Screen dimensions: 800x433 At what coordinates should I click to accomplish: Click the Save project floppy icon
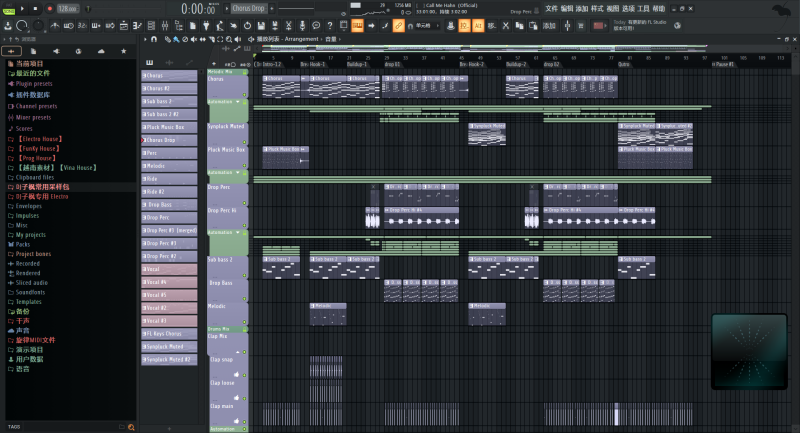click(261, 26)
